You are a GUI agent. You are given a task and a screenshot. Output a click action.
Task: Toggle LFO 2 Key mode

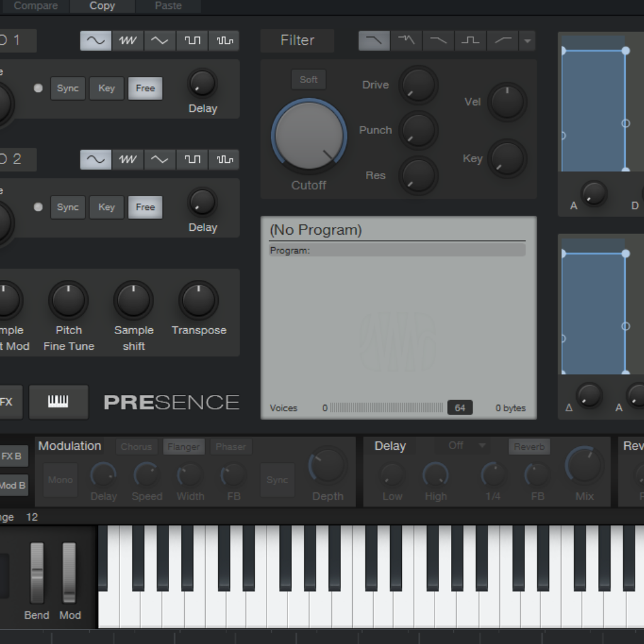tap(107, 207)
